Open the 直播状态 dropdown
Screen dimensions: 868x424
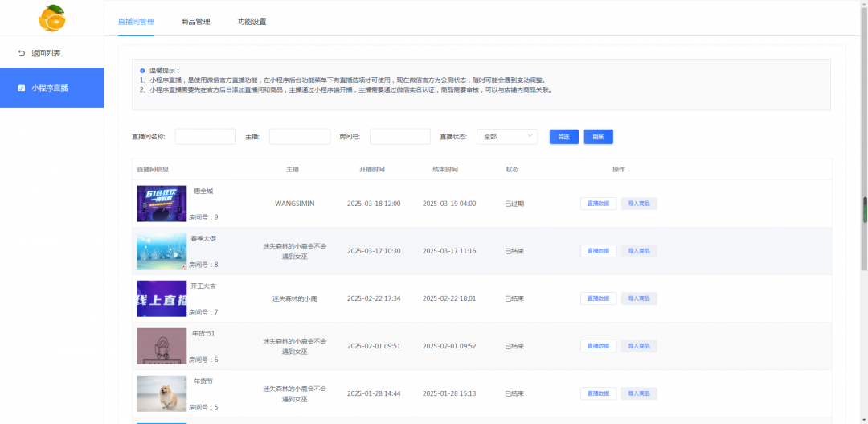[x=507, y=137]
